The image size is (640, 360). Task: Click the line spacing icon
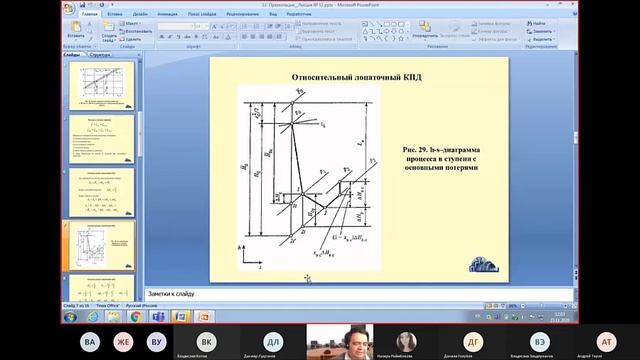click(x=288, y=27)
